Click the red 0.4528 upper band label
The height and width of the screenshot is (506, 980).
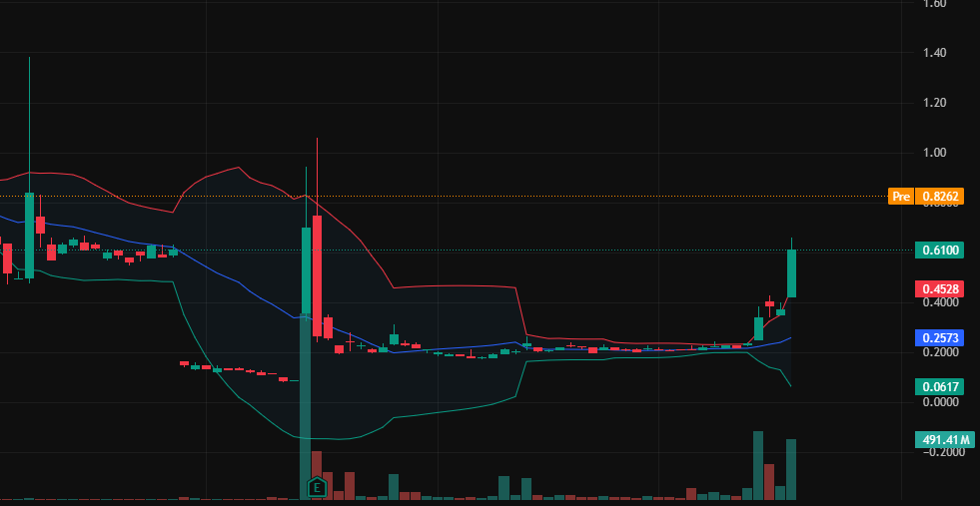[x=939, y=289]
